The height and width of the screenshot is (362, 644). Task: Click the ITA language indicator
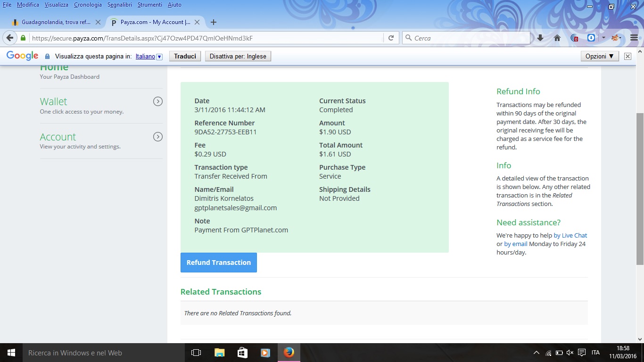click(595, 353)
